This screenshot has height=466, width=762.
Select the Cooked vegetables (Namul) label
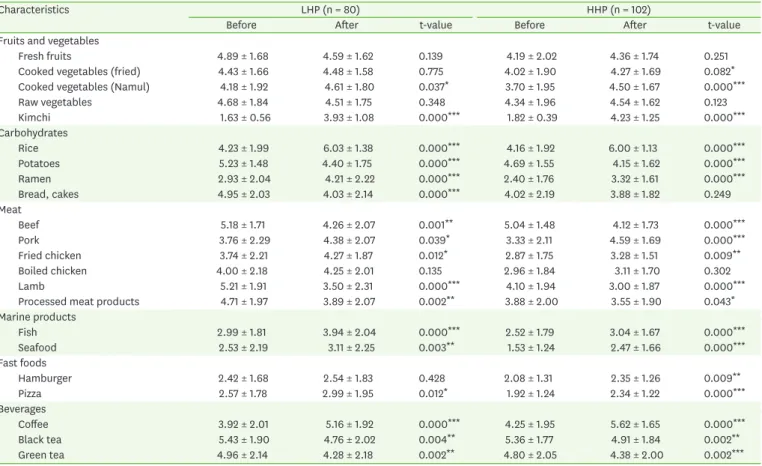84,87
